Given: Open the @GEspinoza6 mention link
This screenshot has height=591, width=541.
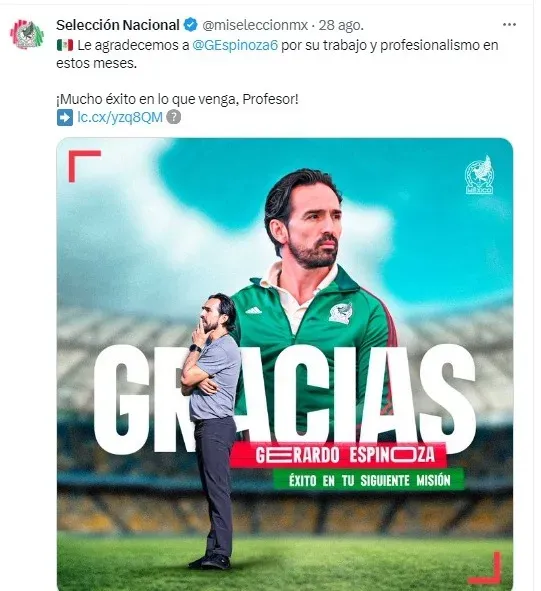Looking at the screenshot, I should coord(235,45).
